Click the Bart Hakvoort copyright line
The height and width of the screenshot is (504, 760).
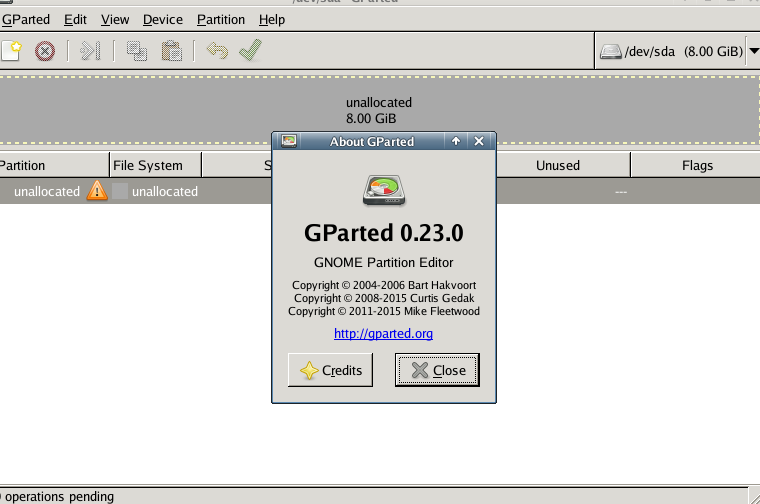coord(384,285)
